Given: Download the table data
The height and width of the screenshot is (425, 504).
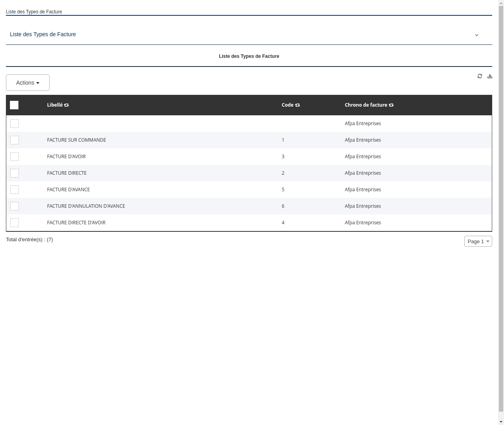Looking at the screenshot, I should (490, 76).
